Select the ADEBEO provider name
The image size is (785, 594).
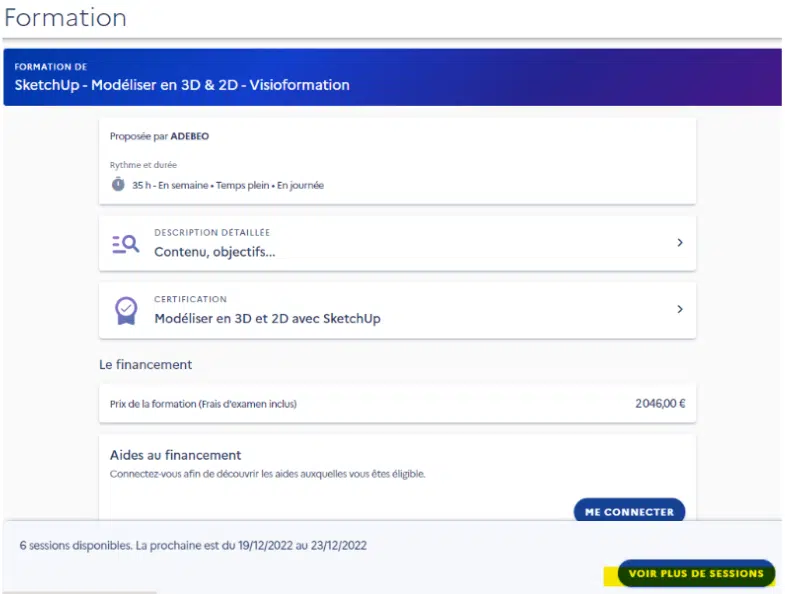tap(190, 136)
